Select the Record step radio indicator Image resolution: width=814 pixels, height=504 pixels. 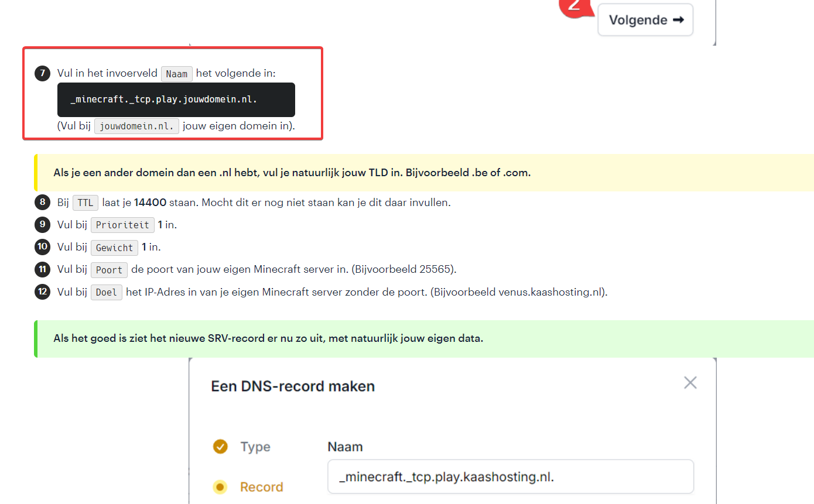coord(220,487)
